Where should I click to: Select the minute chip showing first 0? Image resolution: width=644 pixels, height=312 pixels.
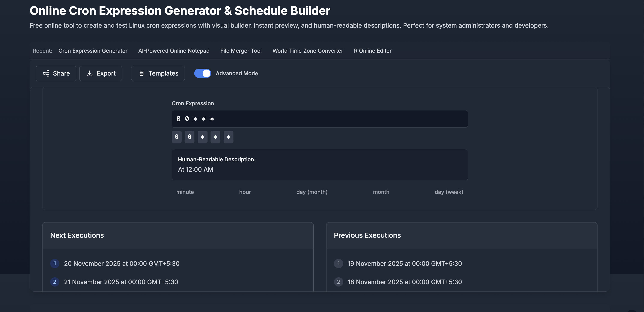pos(176,137)
